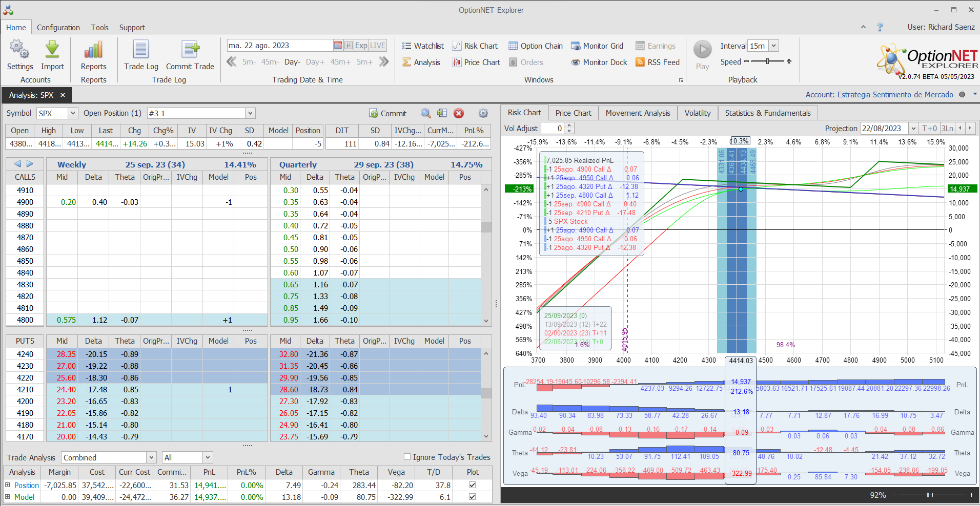Click the Vol Adjust stepper up arrow
The image size is (980, 506).
pos(569,125)
